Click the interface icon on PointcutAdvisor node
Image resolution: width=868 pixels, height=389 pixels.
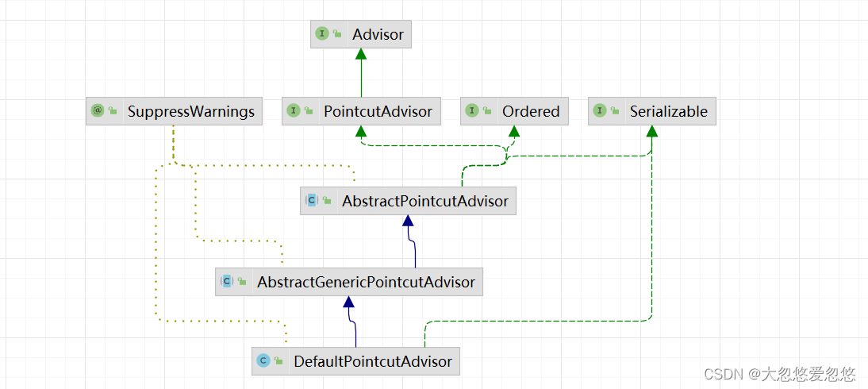[x=294, y=111]
